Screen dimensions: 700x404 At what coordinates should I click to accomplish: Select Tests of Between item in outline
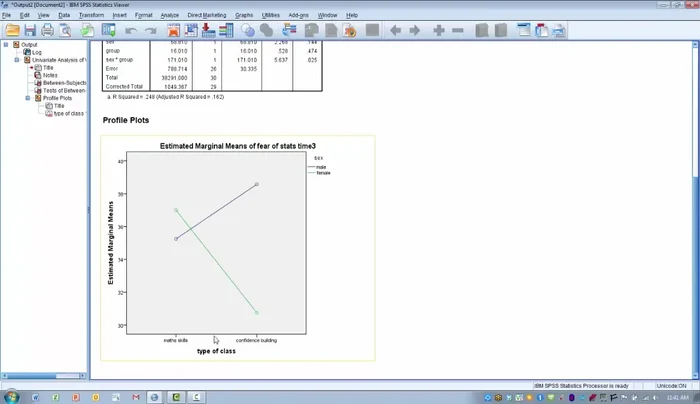tap(64, 90)
